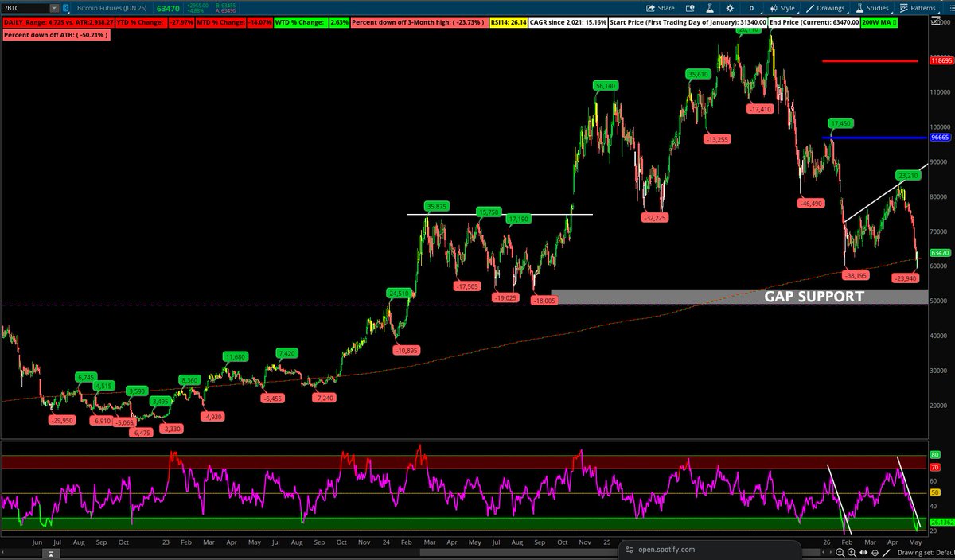
Task: Open the D timeframe selector
Action: click(752, 8)
